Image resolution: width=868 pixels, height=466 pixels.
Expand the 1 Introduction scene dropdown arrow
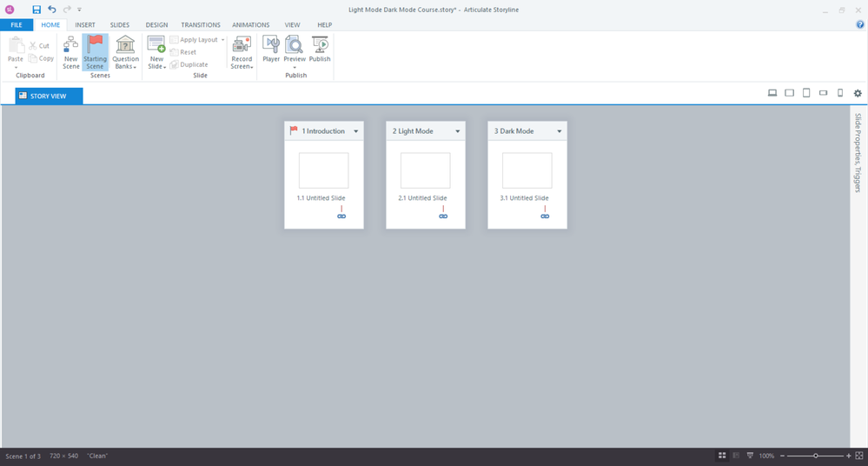[x=356, y=131]
